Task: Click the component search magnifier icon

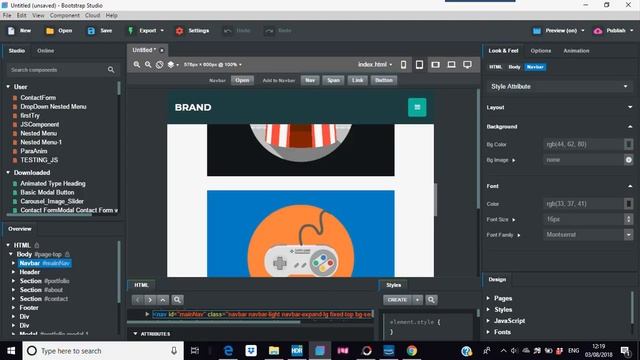Action: click(111, 70)
